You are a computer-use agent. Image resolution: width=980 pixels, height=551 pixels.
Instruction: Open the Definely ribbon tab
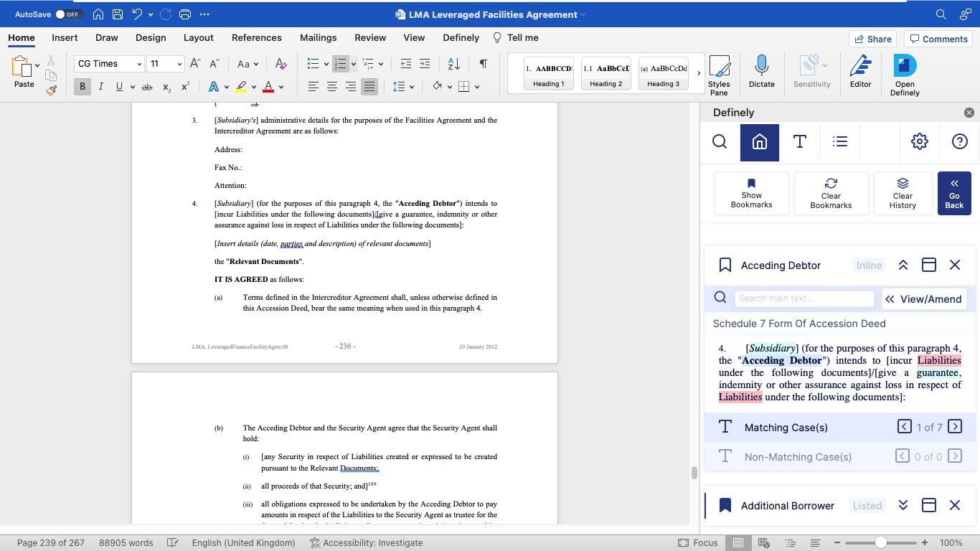pyautogui.click(x=461, y=38)
